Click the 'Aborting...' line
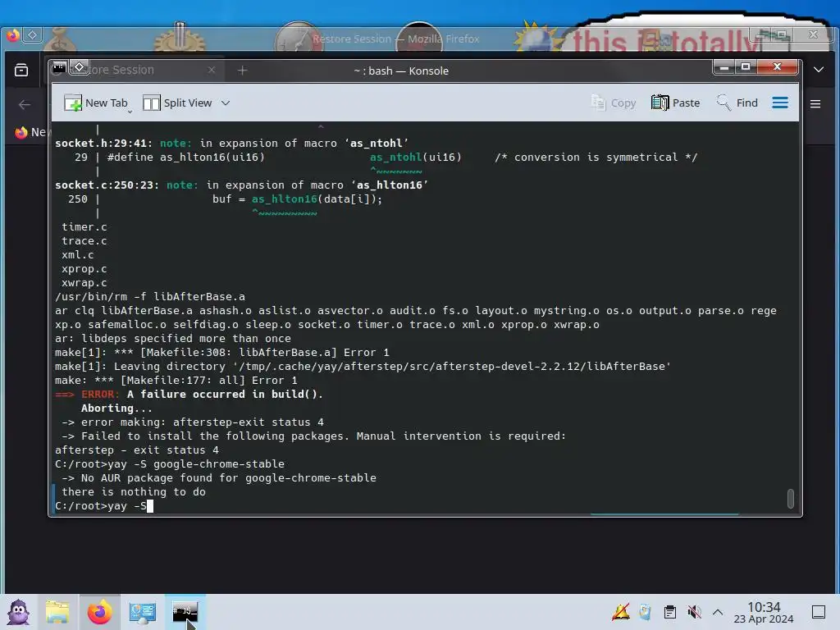Image resolution: width=840 pixels, height=630 pixels. pyautogui.click(x=116, y=409)
